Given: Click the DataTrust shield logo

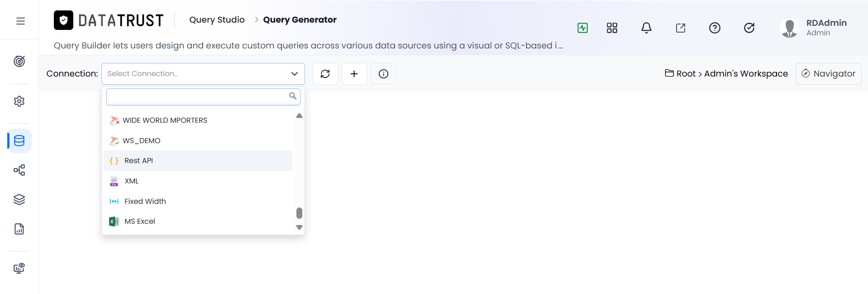Looking at the screenshot, I should 63,20.
